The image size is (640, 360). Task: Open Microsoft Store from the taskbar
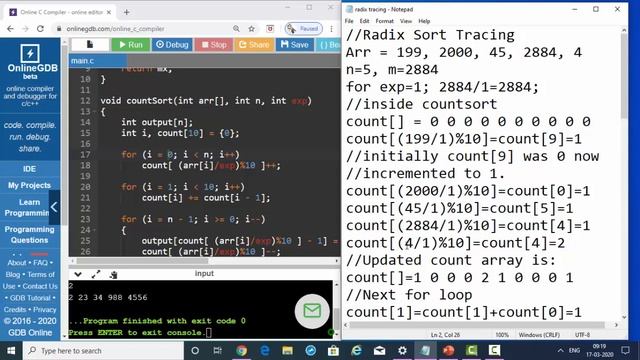(x=333, y=351)
